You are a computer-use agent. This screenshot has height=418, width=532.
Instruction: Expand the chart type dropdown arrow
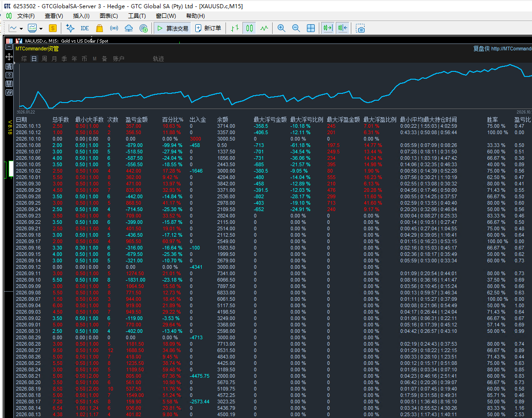(x=21, y=28)
